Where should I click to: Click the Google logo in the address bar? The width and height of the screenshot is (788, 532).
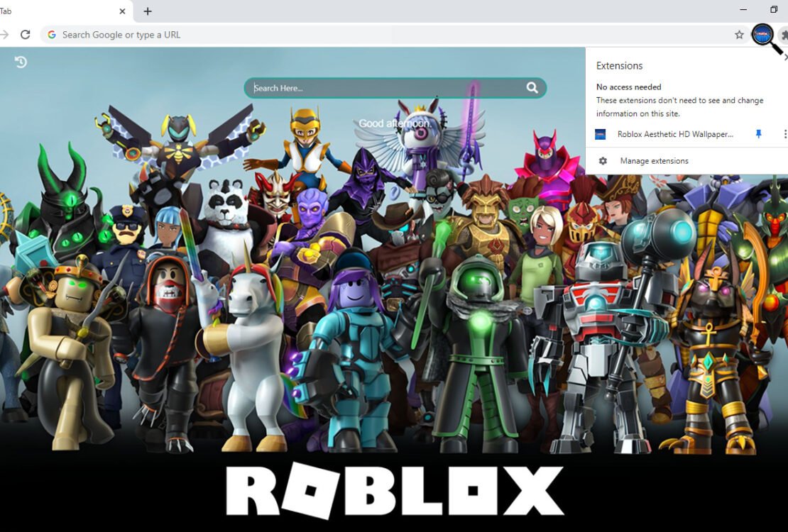[x=51, y=35]
